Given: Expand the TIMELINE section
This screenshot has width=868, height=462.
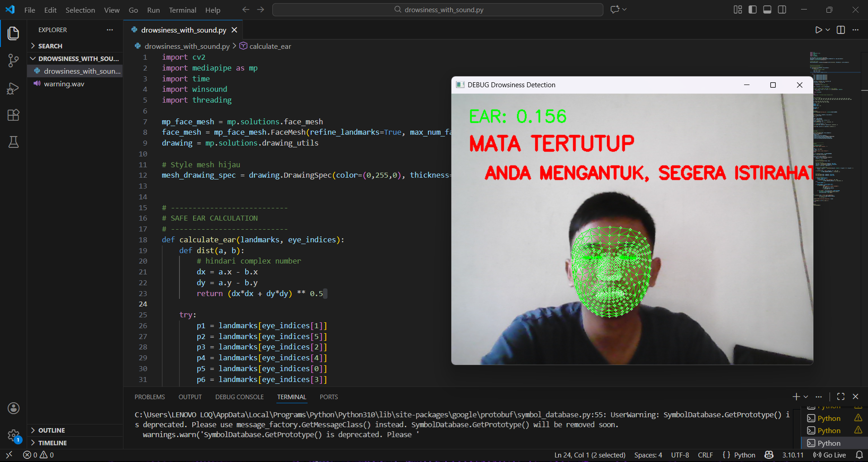Looking at the screenshot, I should (x=52, y=443).
